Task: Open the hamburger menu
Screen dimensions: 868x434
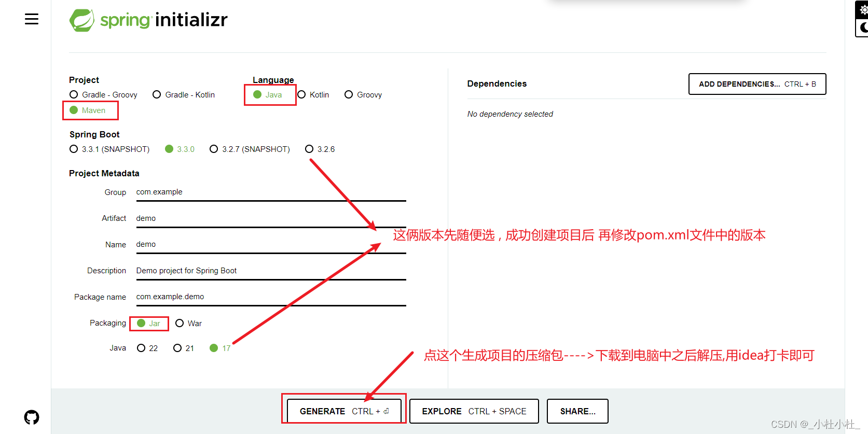Action: click(32, 19)
